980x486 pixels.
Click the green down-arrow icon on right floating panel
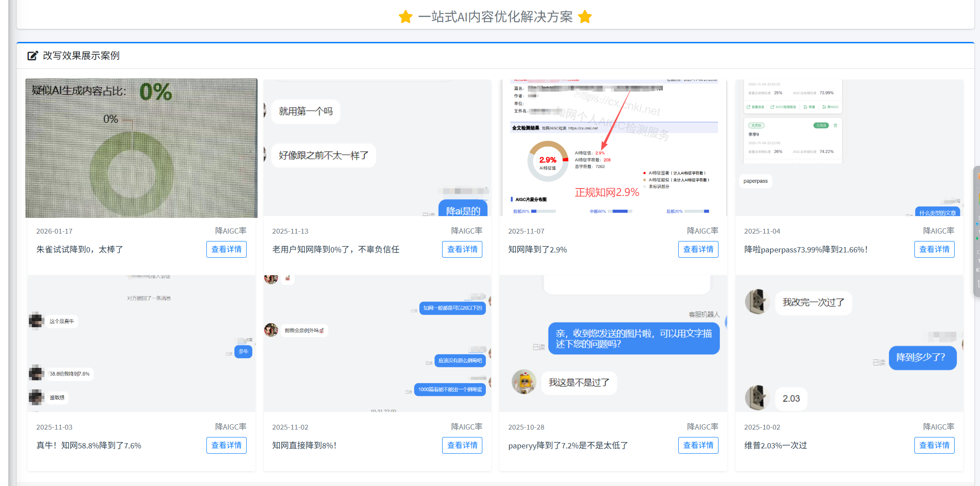977,238
